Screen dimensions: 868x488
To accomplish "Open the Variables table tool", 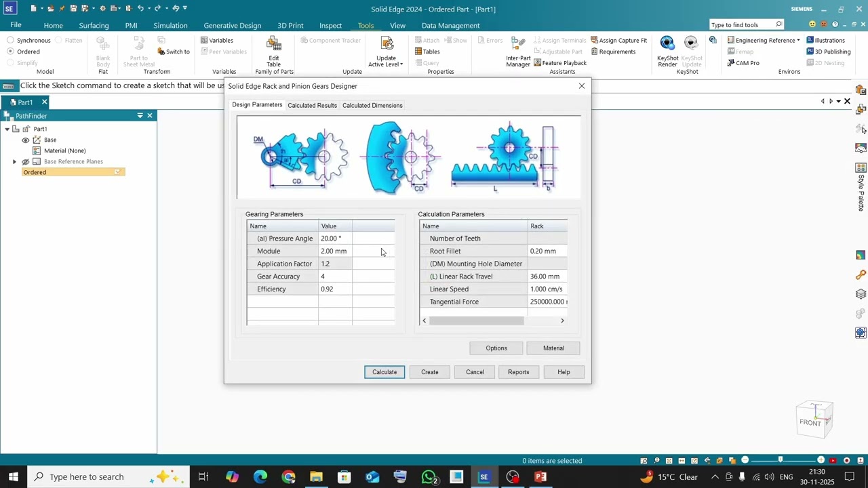I will [217, 40].
